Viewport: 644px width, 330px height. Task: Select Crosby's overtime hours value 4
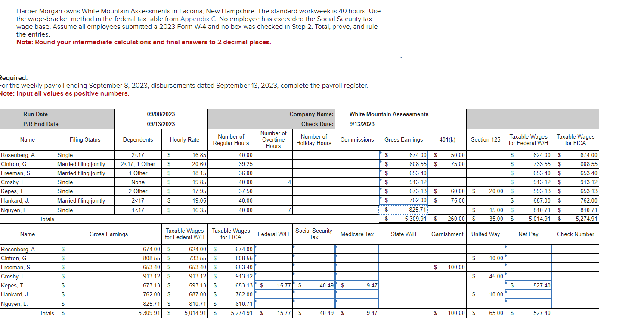click(273, 182)
